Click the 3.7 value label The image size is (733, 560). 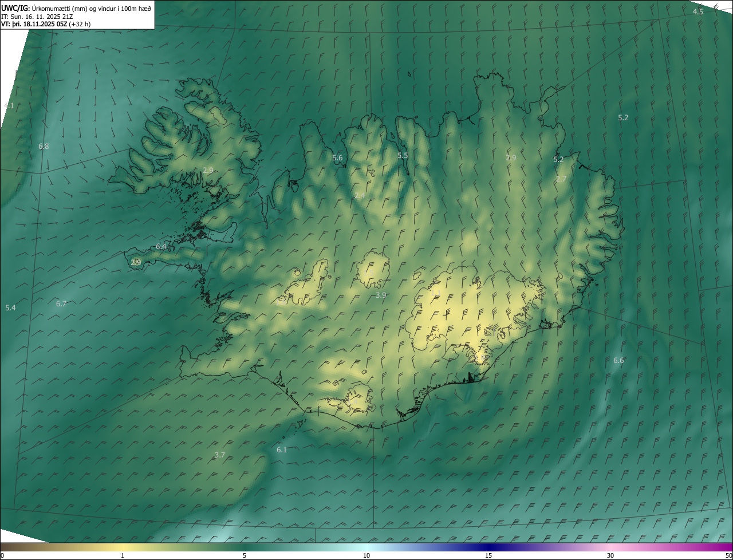tap(220, 455)
